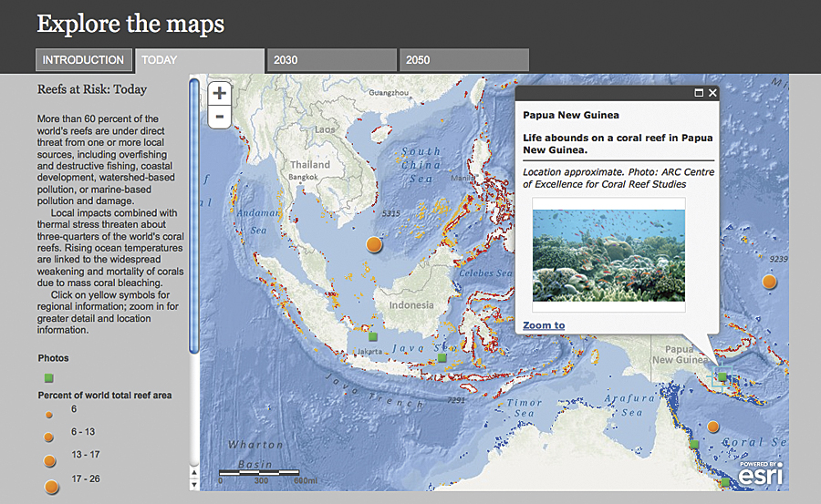Viewport: 821px width, 504px height.
Task: Open green photo marker near Jakarta
Action: point(373,336)
